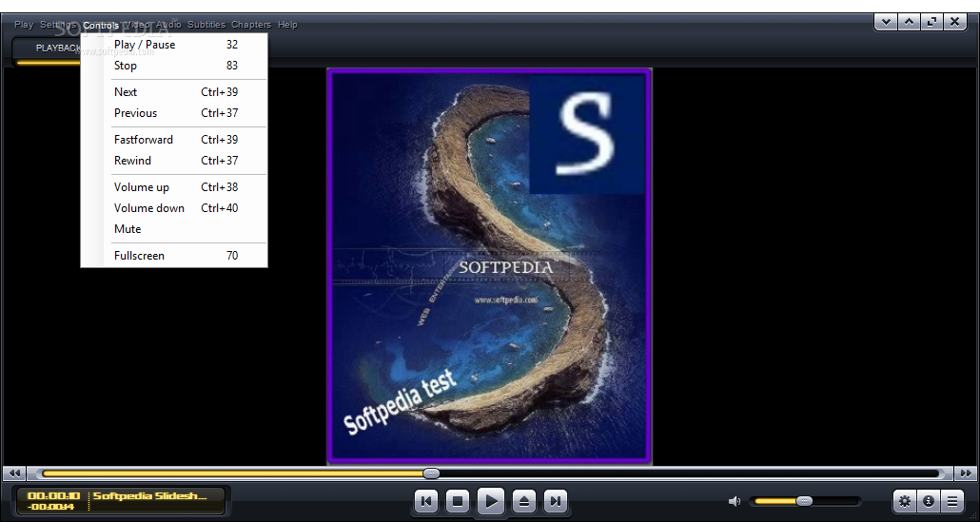
Task: Open the Help menu
Action: [x=287, y=25]
